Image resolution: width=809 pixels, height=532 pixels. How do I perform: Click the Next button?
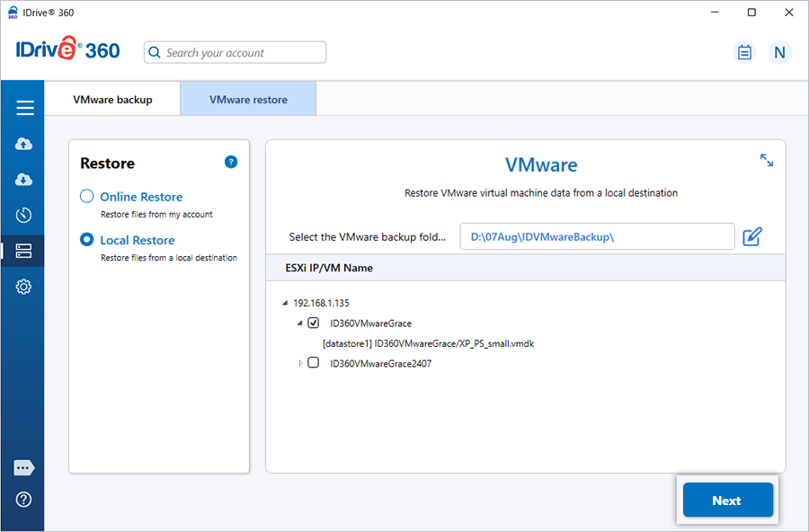[728, 500]
